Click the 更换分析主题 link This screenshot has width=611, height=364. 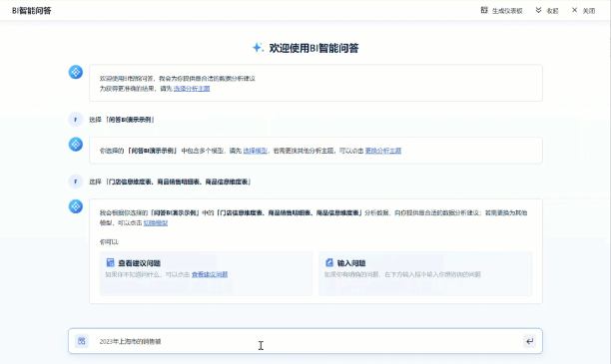pos(383,151)
